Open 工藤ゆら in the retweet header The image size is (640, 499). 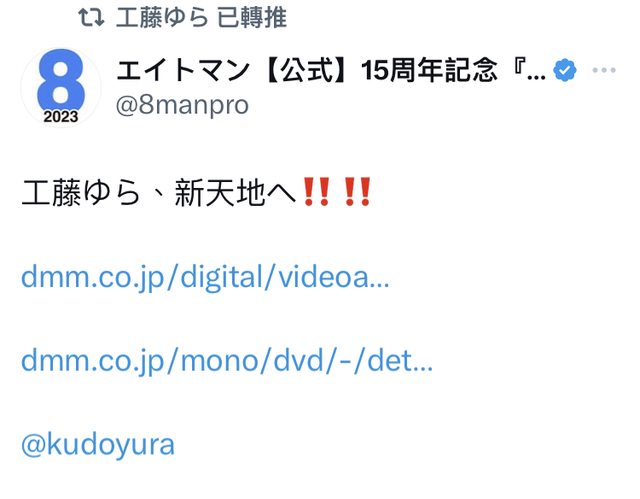coord(162,18)
